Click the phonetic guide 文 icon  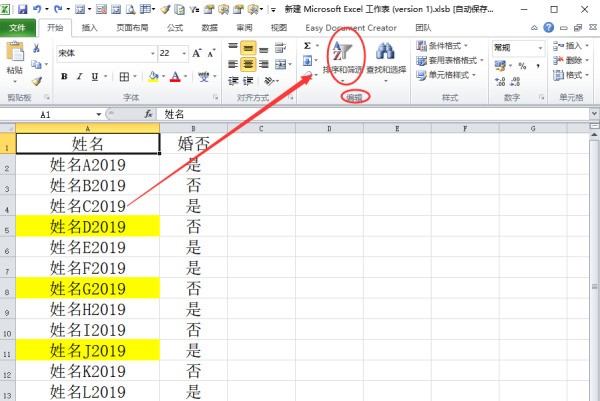pyautogui.click(x=204, y=77)
